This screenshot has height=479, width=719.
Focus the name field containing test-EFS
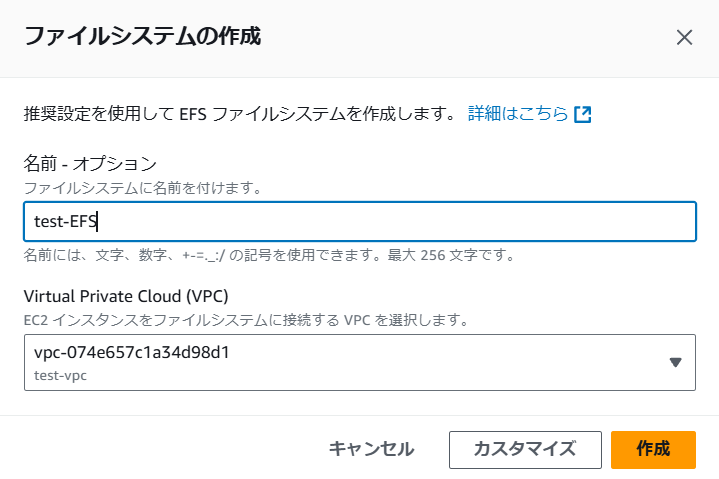click(360, 221)
